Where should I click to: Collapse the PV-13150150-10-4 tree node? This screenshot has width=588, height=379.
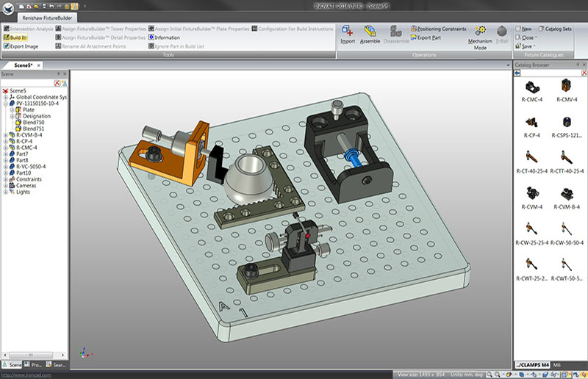tap(5, 104)
